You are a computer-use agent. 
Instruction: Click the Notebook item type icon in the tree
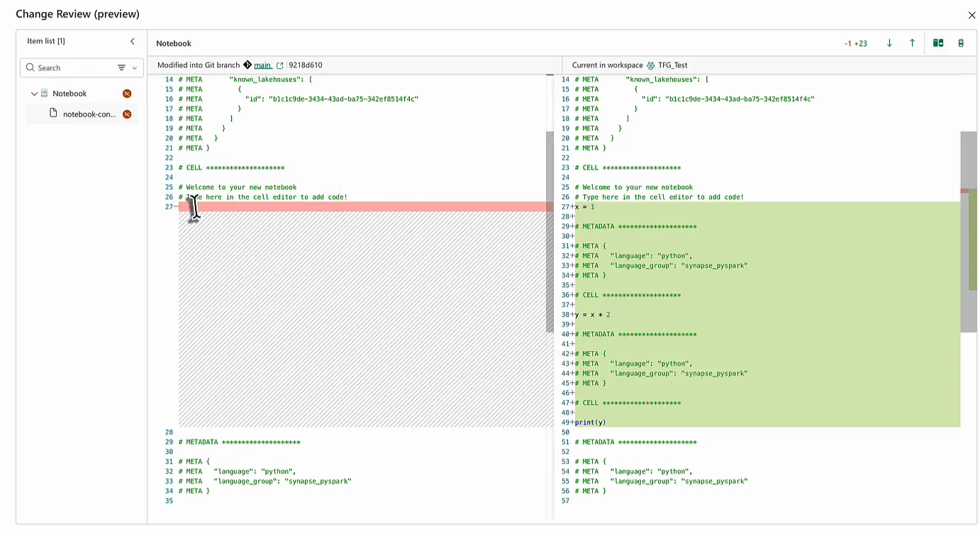[x=45, y=94]
